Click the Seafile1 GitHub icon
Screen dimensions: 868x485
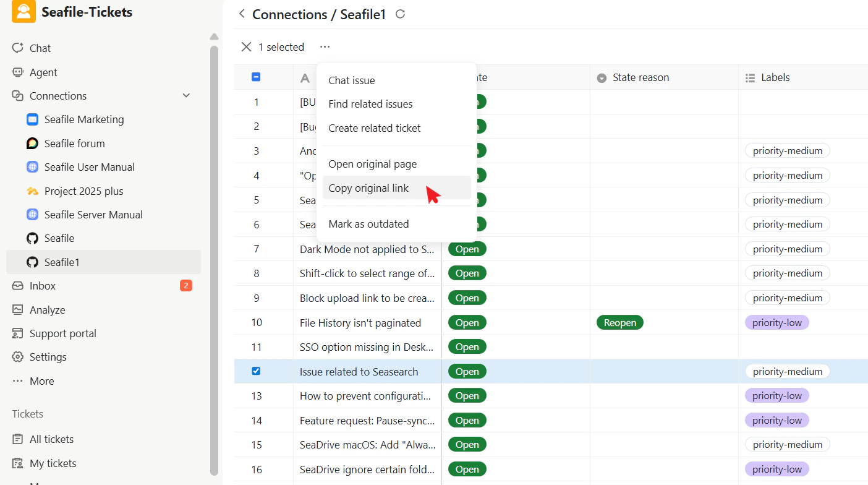click(x=33, y=262)
